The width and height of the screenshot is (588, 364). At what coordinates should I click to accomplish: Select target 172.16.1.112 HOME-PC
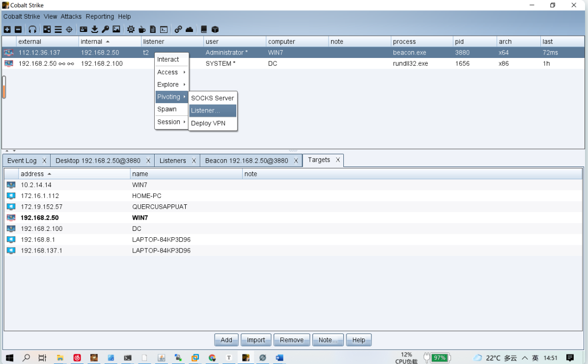click(x=293, y=196)
